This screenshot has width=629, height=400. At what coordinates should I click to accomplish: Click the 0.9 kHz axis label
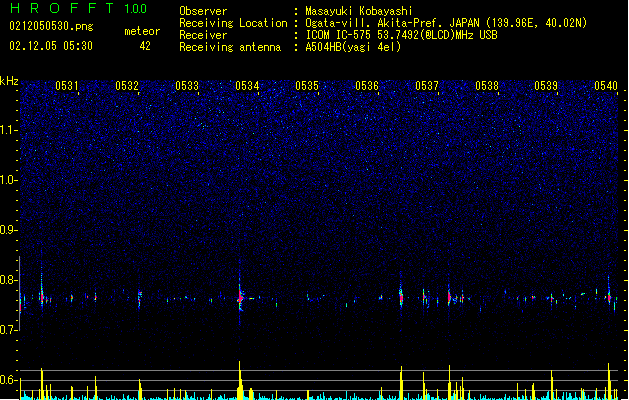[x=8, y=230]
